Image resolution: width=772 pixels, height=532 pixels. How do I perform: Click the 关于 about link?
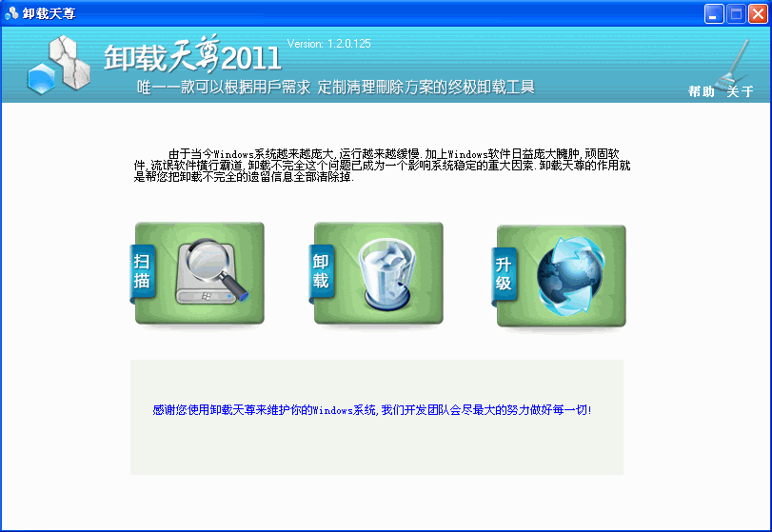click(740, 91)
